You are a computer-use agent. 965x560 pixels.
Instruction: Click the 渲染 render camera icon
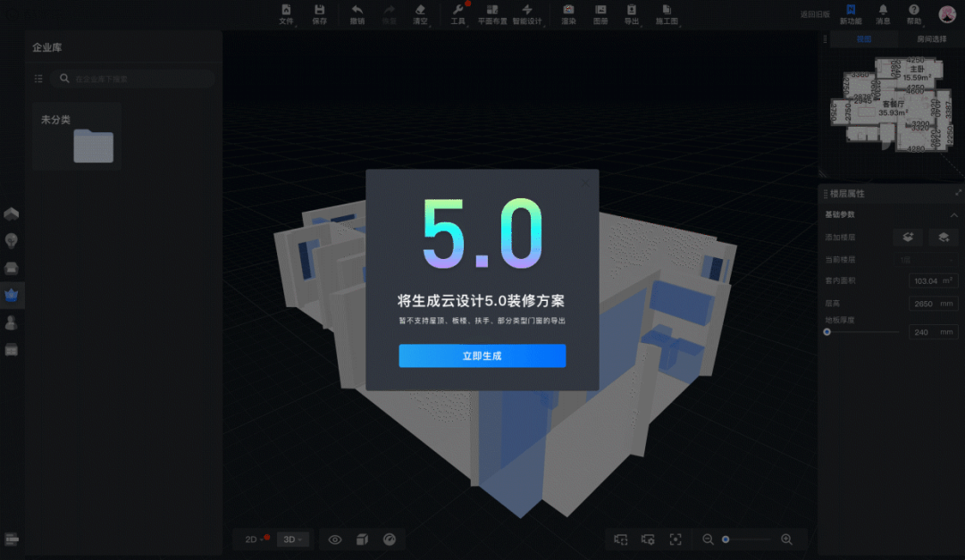(568, 14)
